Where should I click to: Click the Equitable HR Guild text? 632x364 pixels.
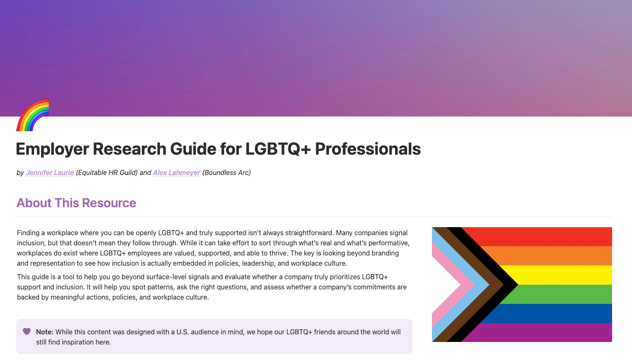107,172
